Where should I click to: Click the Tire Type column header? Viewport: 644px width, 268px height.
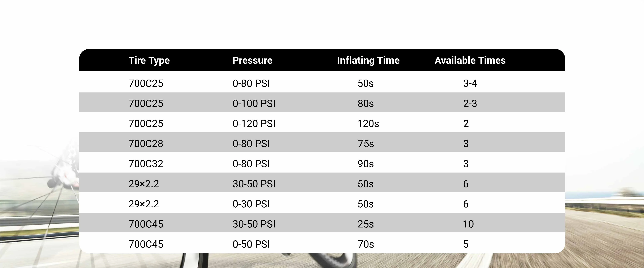click(149, 60)
